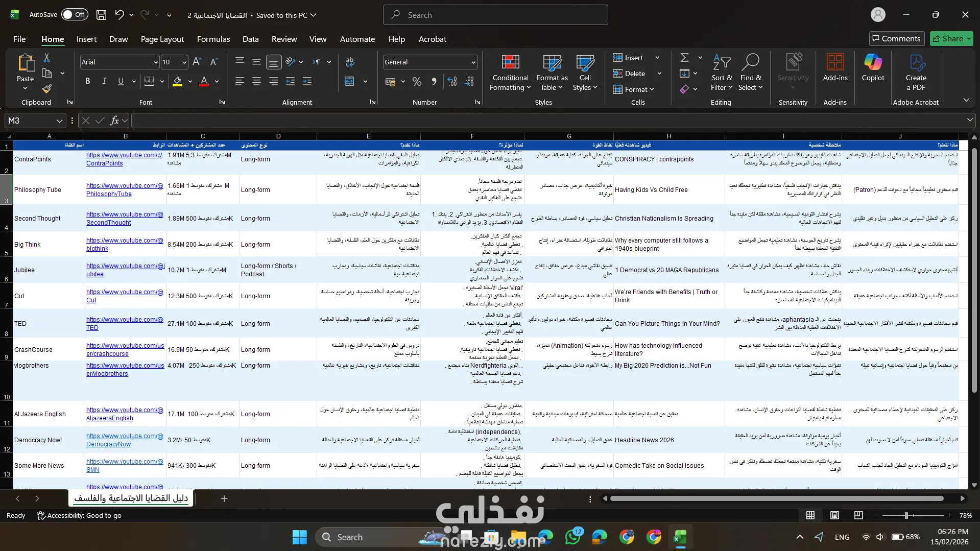Expand the Name Box dropdown for M3
Screen dimensions: 980x551
(x=60, y=121)
